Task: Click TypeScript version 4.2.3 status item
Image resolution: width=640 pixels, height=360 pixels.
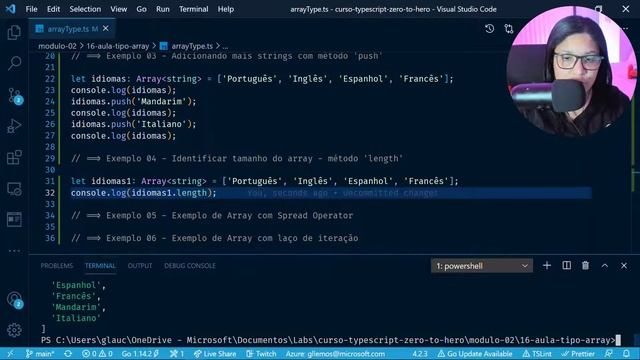Action: pos(420,354)
